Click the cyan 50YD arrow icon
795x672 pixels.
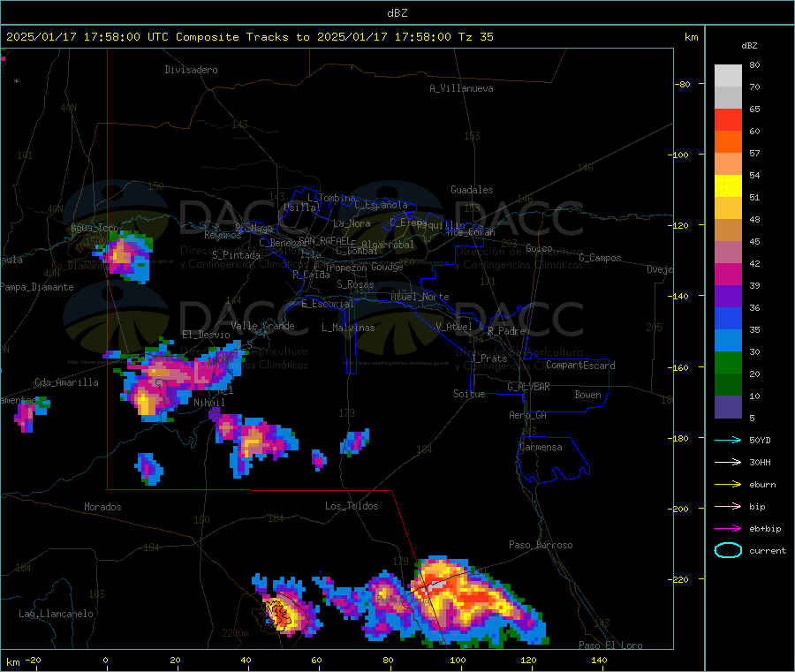[x=728, y=440]
